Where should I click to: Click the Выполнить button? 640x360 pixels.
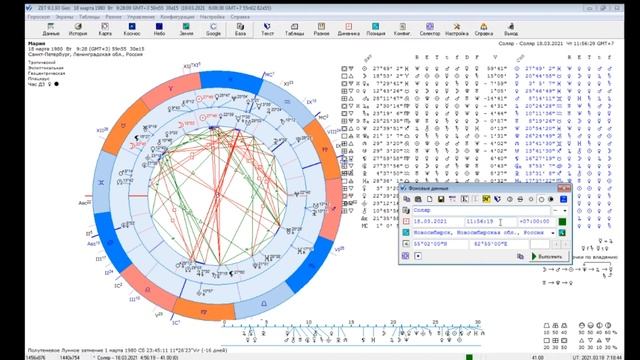pos(549,256)
